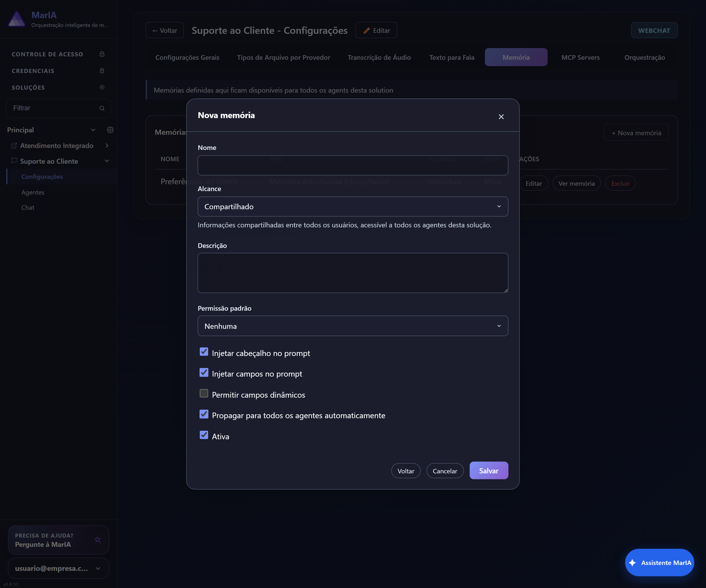This screenshot has width=706, height=588.
Task: Click Voltar button in dialog footer
Action: tap(406, 471)
